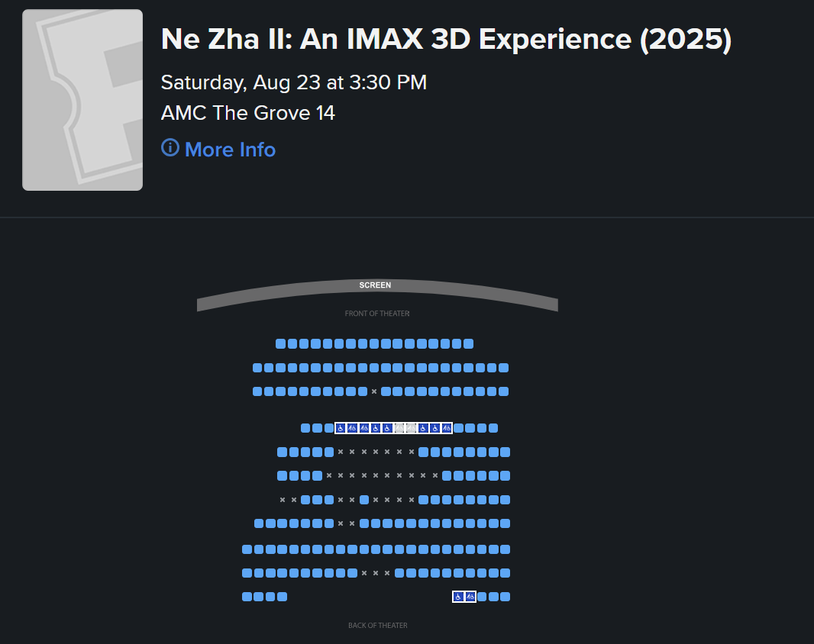Screen dimensions: 814x644
Task: Choose seat left of taken seat in third row
Action: (x=363, y=391)
